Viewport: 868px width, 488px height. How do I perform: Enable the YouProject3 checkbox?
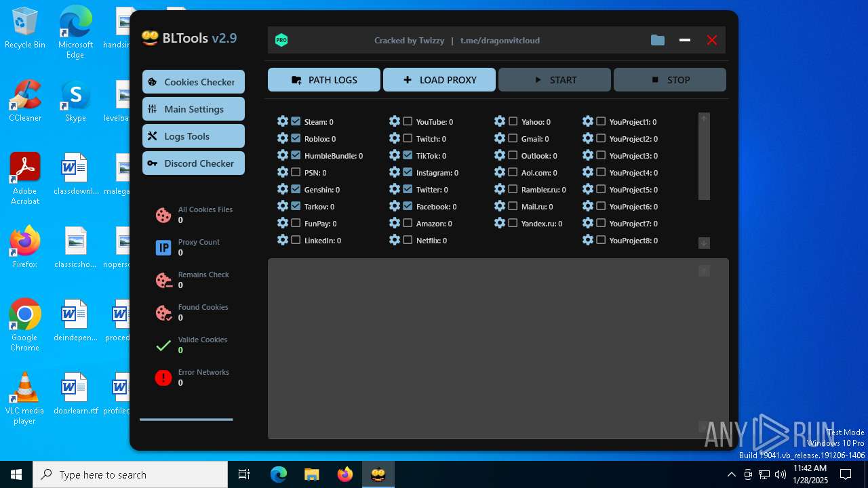tap(601, 155)
